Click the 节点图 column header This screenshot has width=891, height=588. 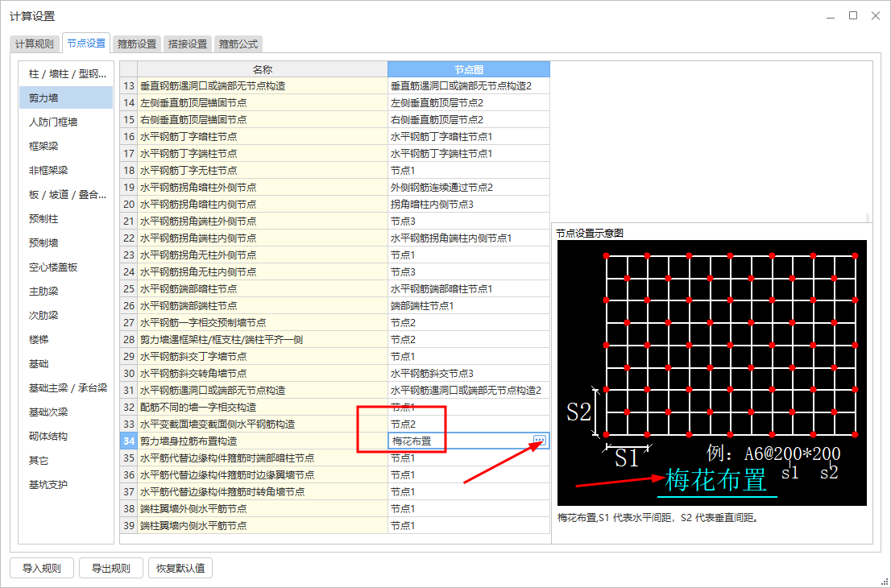coord(469,69)
